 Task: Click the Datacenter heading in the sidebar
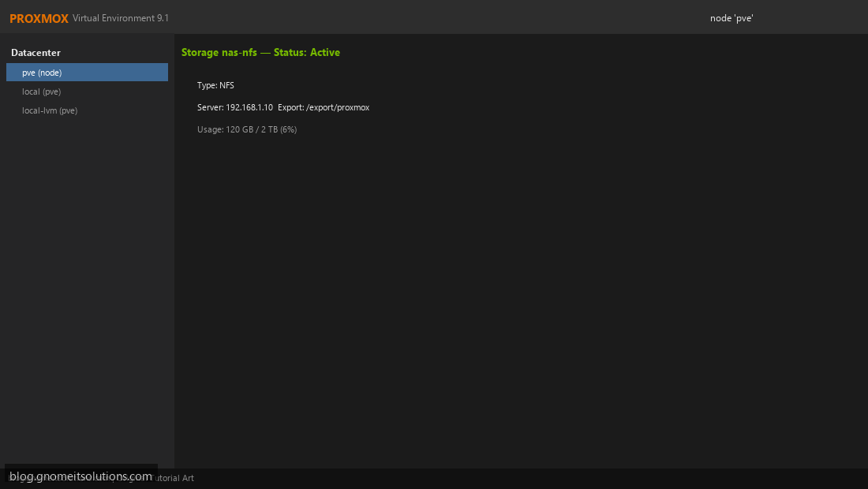[36, 53]
